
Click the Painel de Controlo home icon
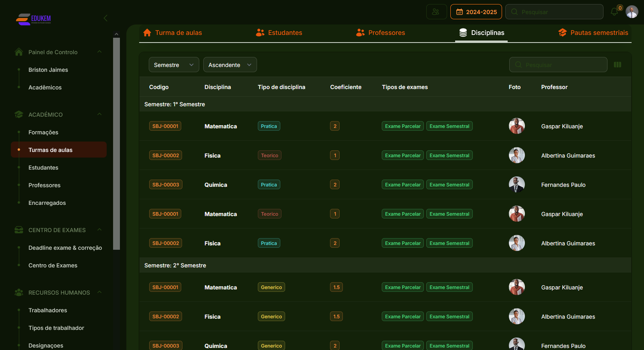(x=19, y=52)
